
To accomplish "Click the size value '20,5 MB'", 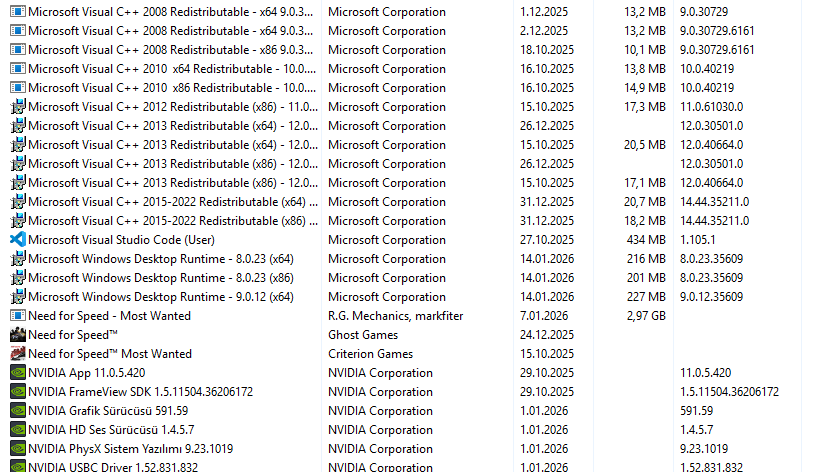I will [645, 145].
